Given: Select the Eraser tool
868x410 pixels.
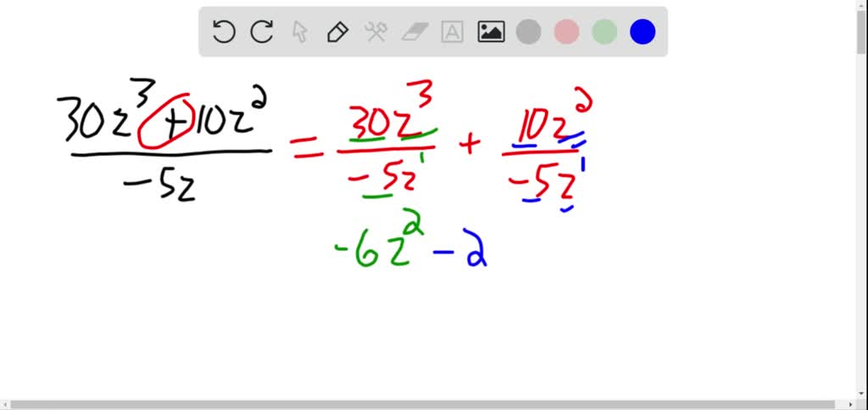Looking at the screenshot, I should (x=414, y=31).
